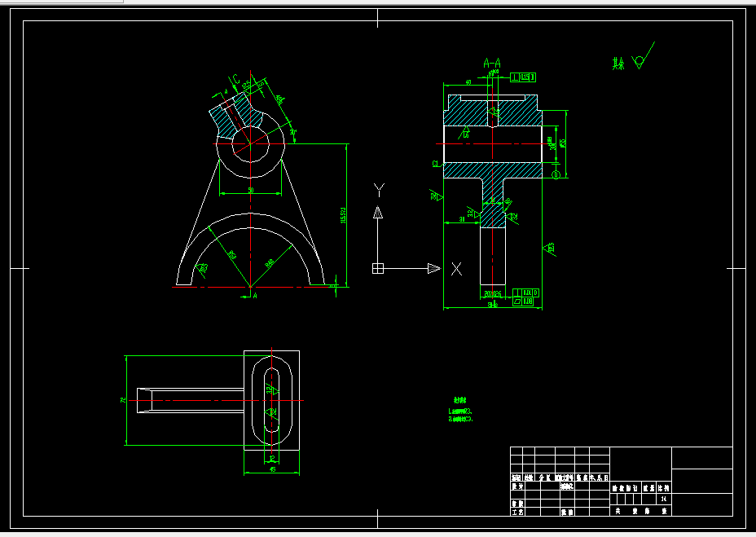Select the 115.5 vertical height dimension
The image size is (756, 537).
pos(343,215)
